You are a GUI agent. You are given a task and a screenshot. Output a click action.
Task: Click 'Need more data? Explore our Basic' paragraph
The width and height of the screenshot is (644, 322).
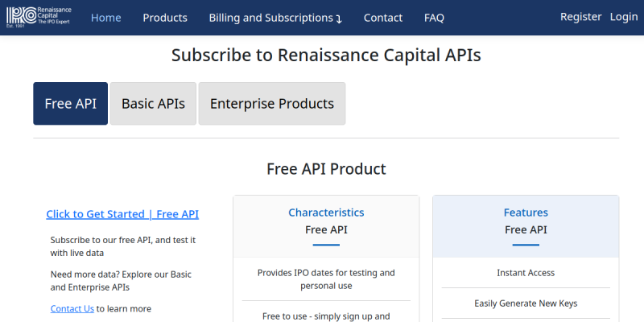[121, 281]
